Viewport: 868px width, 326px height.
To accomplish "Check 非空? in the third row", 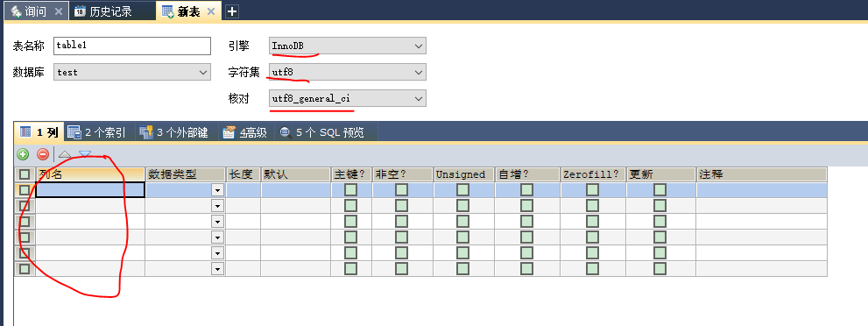I will pyautogui.click(x=402, y=222).
